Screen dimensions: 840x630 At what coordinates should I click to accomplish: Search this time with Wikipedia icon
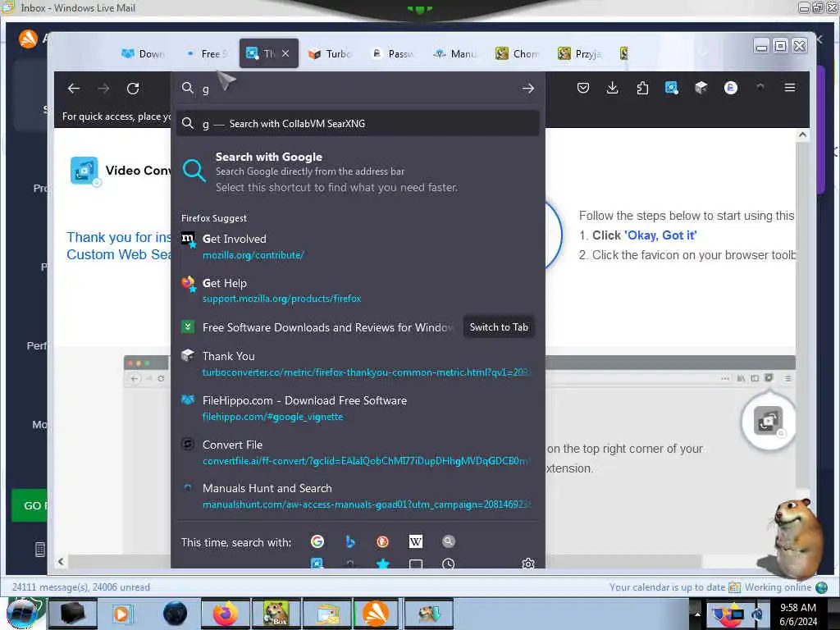click(416, 541)
